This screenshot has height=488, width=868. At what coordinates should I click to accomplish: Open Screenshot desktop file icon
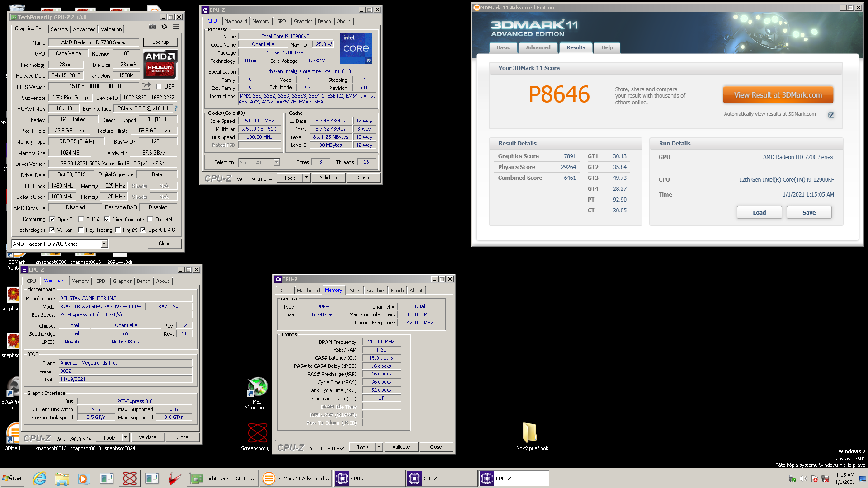point(257,436)
